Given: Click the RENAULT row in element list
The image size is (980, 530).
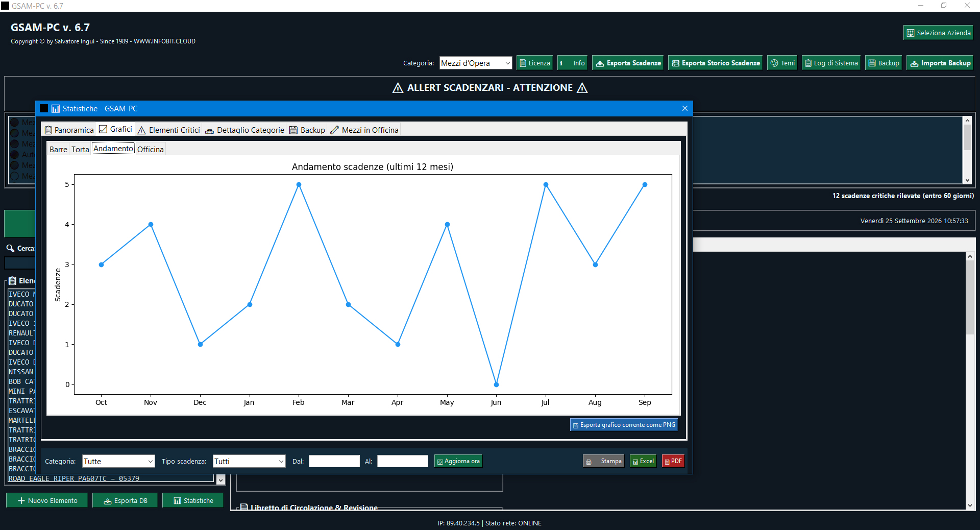Looking at the screenshot, I should [21, 333].
